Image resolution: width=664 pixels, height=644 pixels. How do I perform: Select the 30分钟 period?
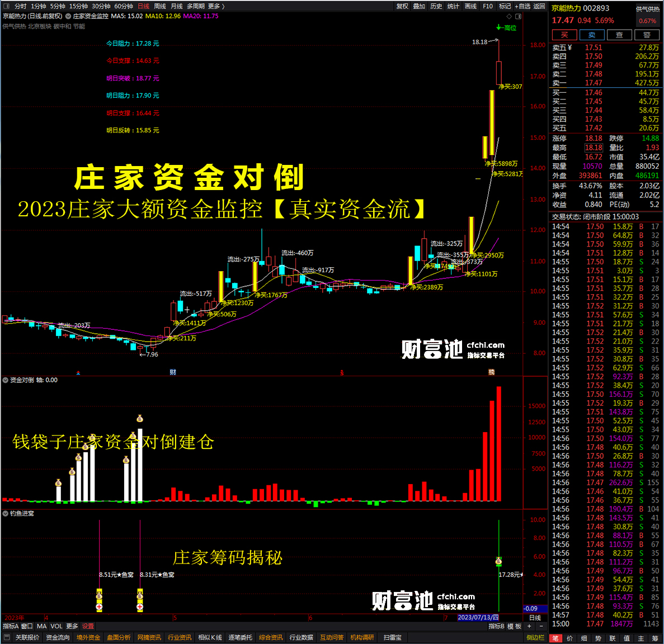pos(101,6)
